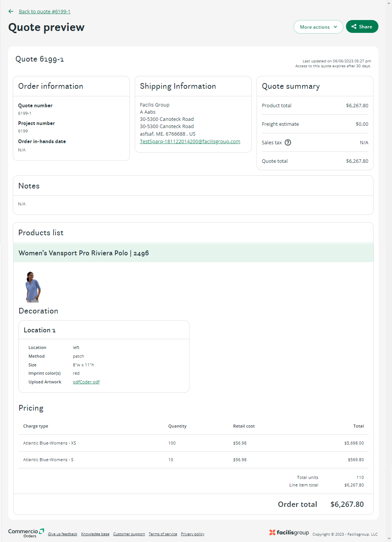
Task: Click the Sales tax help icon
Action: tap(288, 142)
